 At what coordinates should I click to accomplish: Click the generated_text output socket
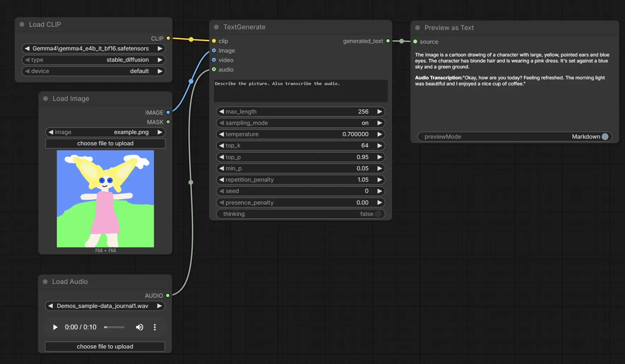[x=388, y=41]
